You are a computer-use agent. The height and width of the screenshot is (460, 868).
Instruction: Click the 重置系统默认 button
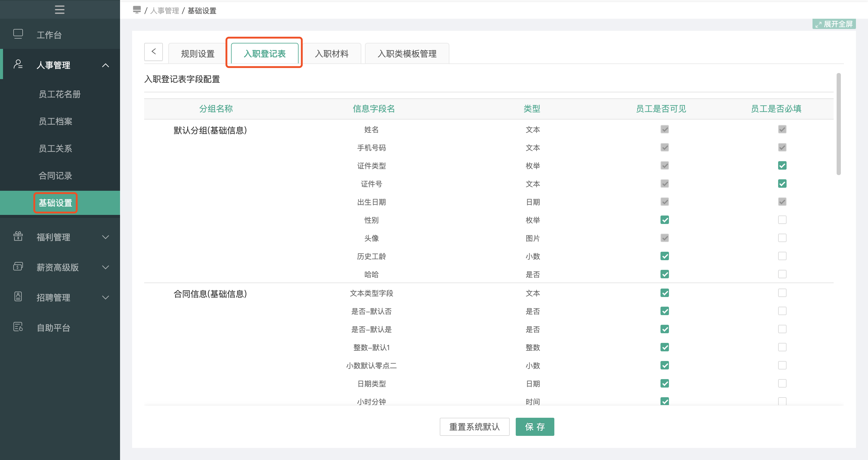click(474, 427)
